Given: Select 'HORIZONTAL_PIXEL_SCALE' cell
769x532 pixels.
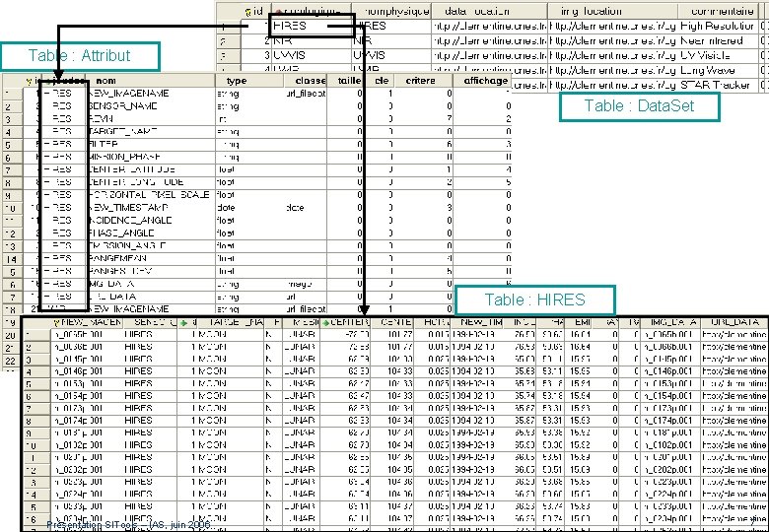Looking at the screenshot, I should [151, 194].
